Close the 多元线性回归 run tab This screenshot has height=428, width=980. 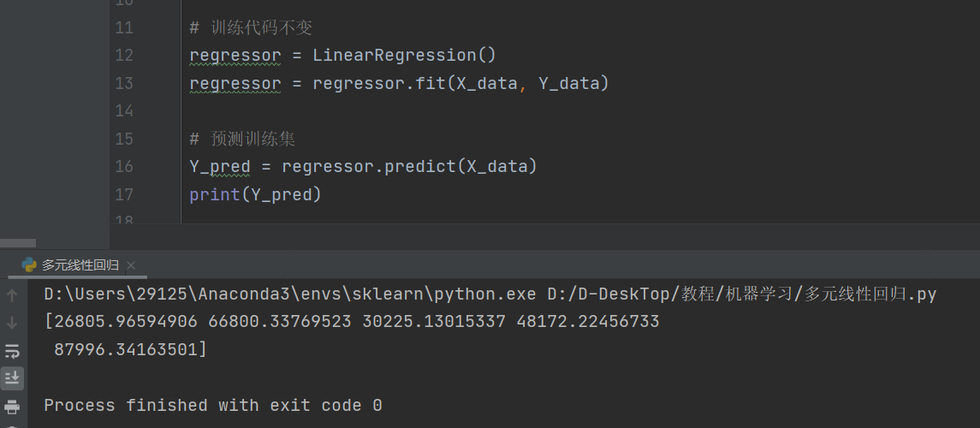tap(131, 265)
